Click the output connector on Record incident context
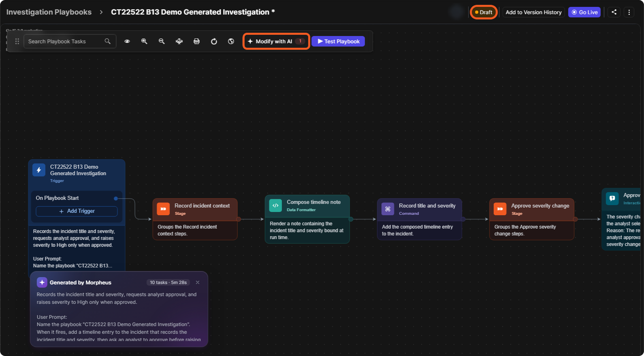The height and width of the screenshot is (356, 644). pos(239,219)
